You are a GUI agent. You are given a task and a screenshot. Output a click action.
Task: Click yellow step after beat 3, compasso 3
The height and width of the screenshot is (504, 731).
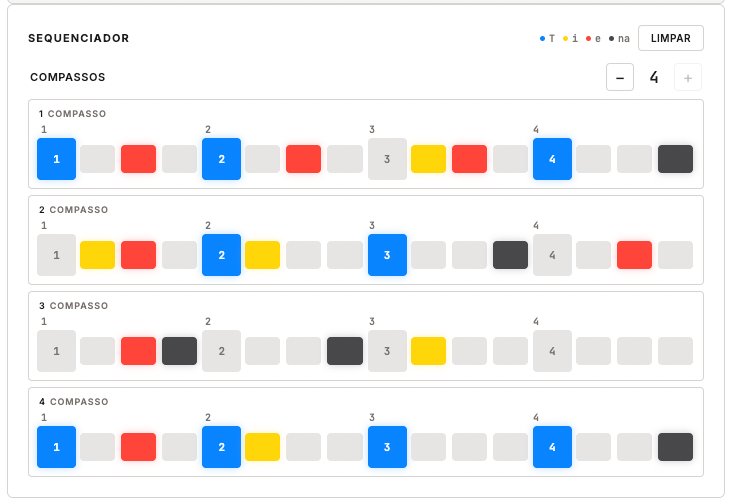428,351
